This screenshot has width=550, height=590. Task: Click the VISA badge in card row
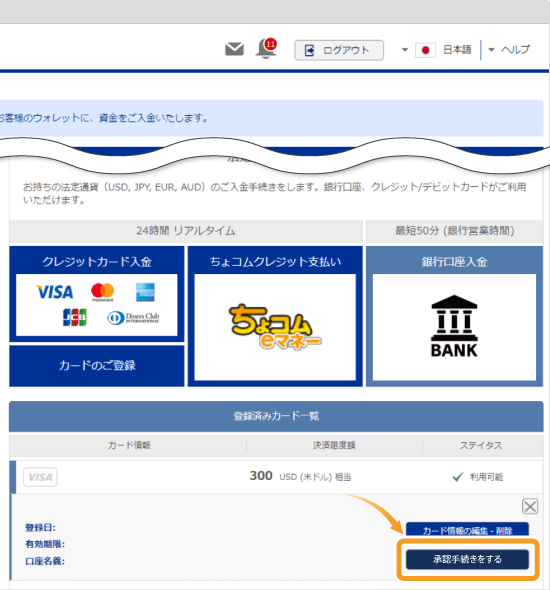pyautogui.click(x=40, y=477)
